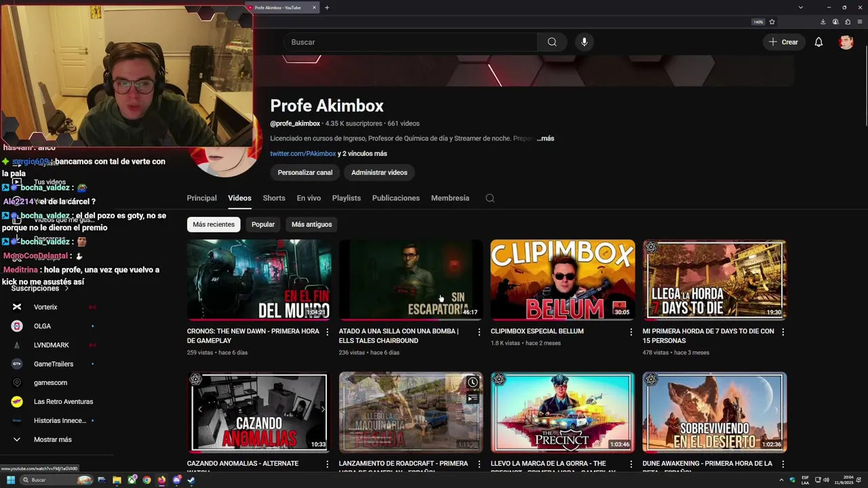Open Firefox downloads panel

pyautogui.click(x=823, y=22)
